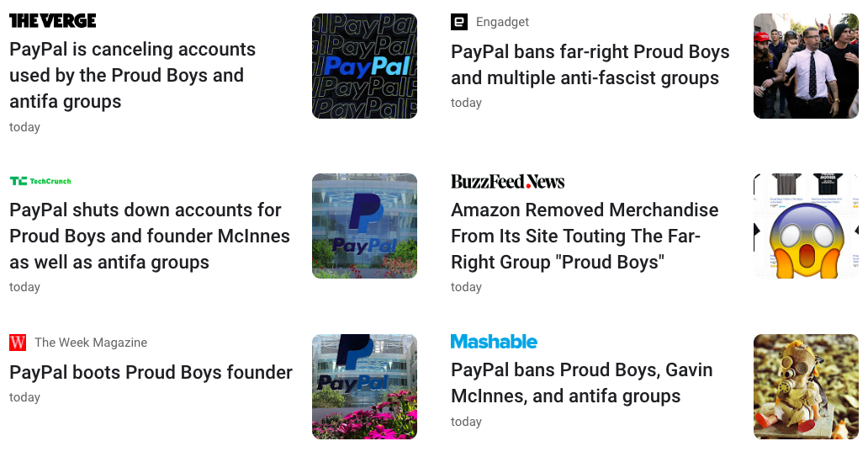Click The Week PayPal flowers thumbnail
The image size is (868, 457).
click(364, 386)
